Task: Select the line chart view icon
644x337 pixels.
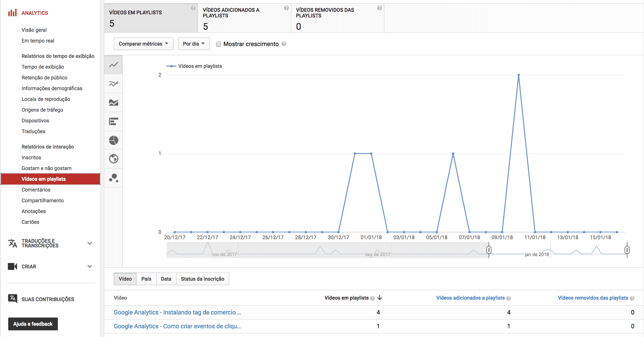Action: point(113,65)
